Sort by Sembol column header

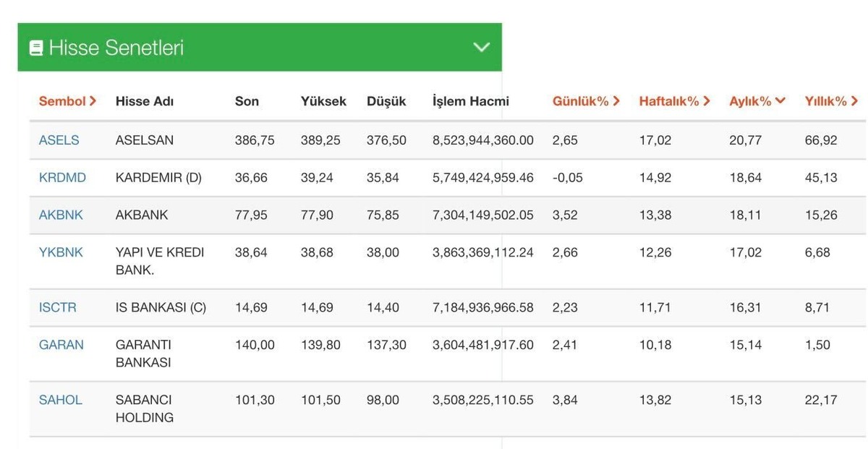[x=67, y=101]
